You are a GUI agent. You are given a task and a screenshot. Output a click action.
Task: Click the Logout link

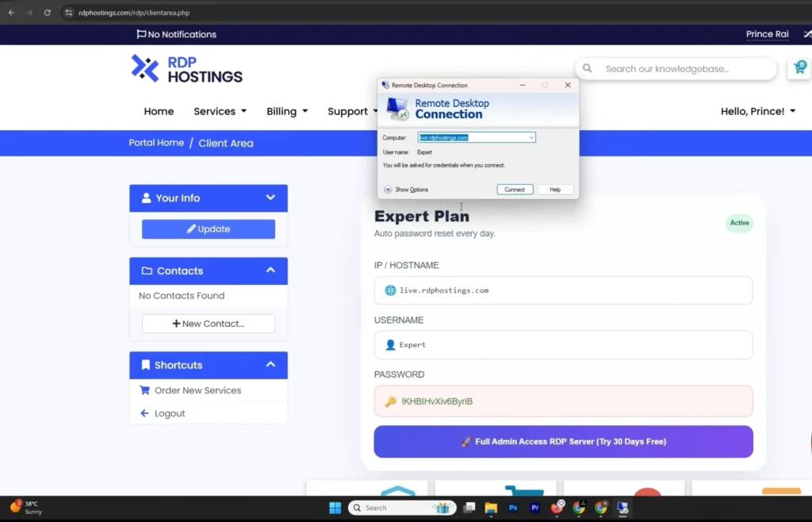(170, 413)
